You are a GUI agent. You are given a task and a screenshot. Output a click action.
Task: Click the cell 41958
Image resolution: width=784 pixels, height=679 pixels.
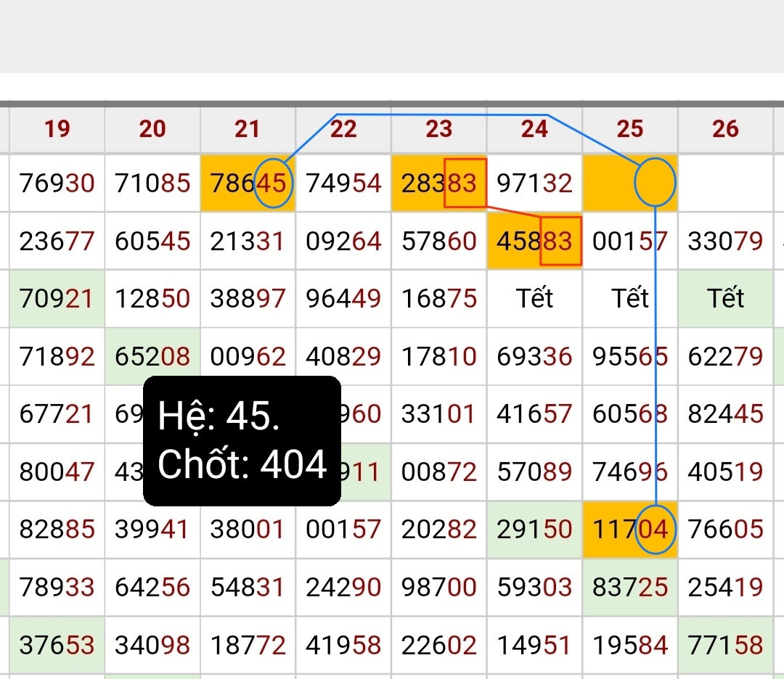coord(343,645)
